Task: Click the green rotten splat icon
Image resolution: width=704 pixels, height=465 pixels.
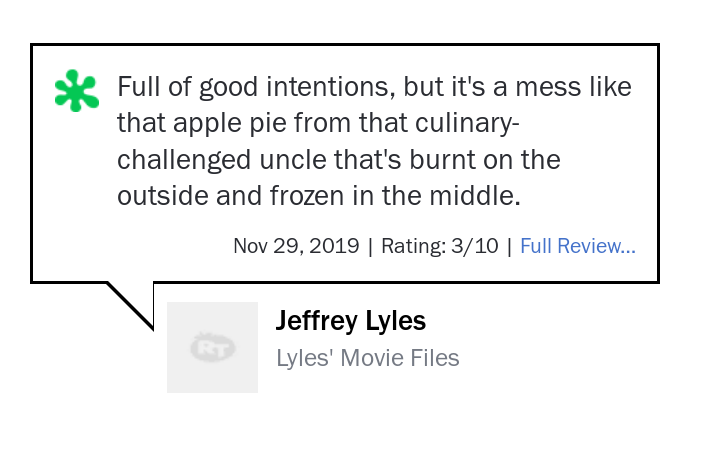Action: pos(77,90)
